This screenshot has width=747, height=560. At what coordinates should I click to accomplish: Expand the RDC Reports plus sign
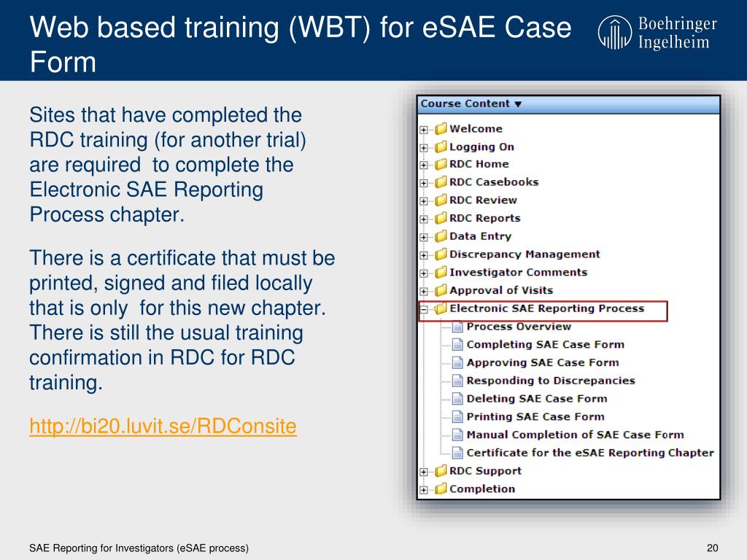[424, 219]
